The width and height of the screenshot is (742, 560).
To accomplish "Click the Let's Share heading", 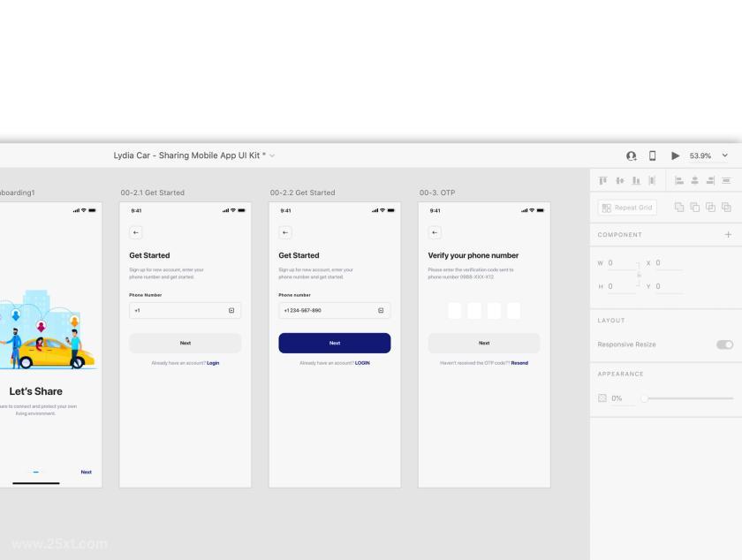I will click(36, 391).
